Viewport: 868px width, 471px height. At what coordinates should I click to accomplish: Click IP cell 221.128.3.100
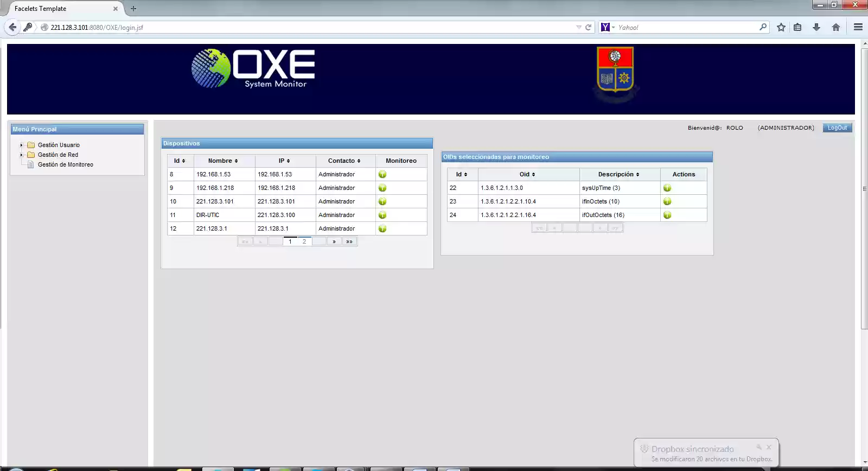click(x=285, y=215)
